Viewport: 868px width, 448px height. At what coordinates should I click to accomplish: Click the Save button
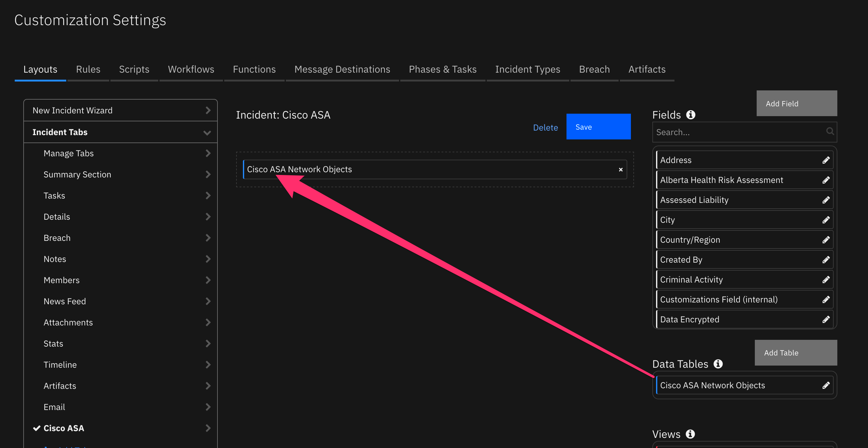tap(598, 127)
